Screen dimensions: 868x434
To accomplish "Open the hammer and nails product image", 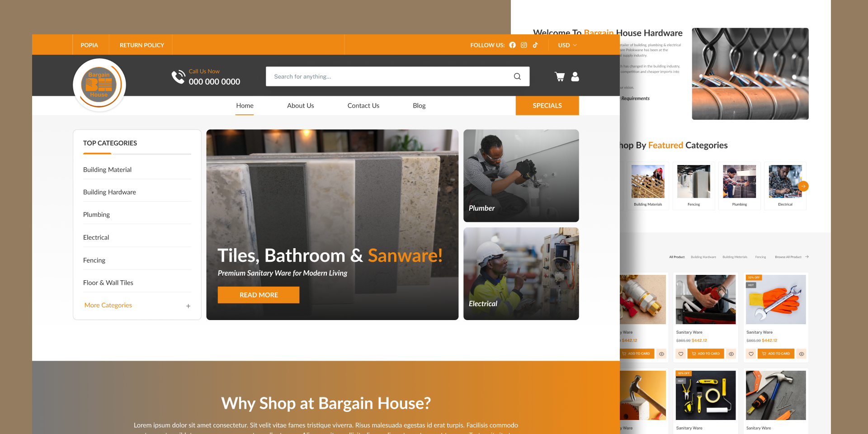I will click(776, 396).
